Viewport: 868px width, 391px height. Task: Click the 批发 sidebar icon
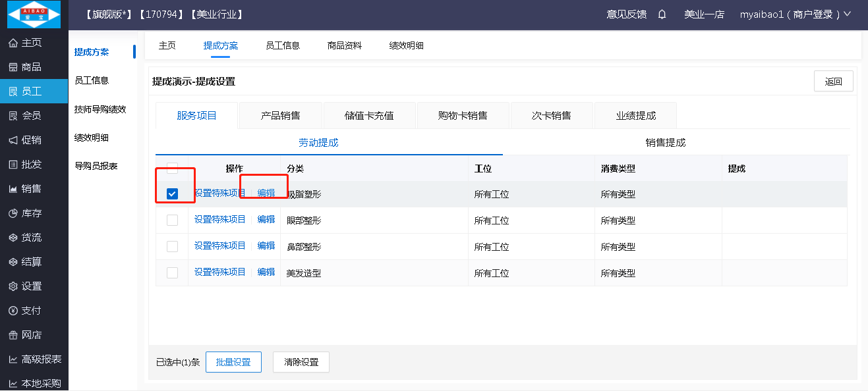[13, 165]
